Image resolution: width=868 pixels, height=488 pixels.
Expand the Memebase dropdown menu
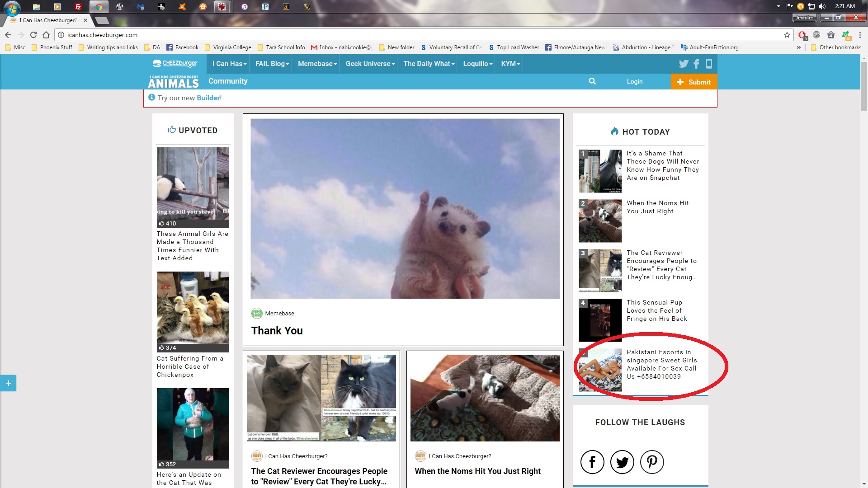(x=317, y=64)
